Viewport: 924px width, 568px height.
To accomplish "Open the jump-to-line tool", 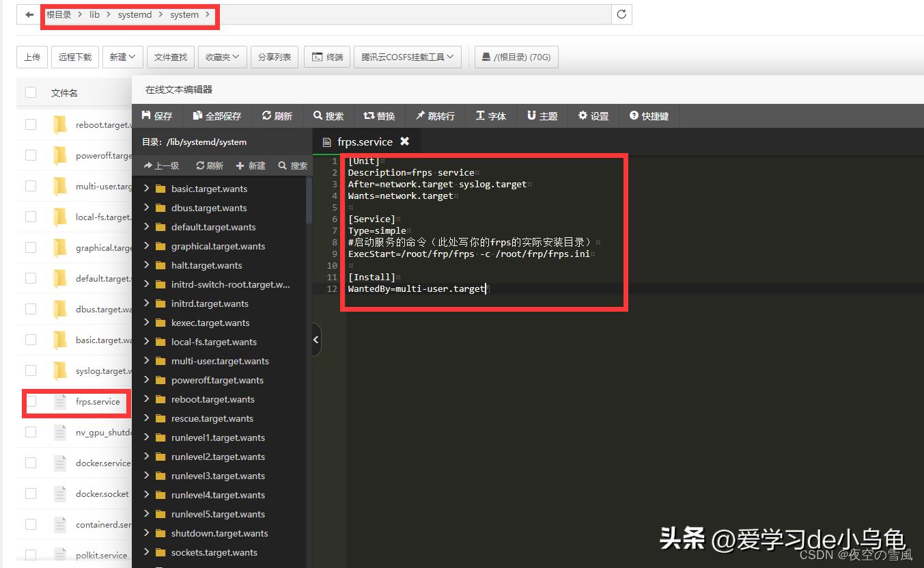I will pyautogui.click(x=435, y=116).
